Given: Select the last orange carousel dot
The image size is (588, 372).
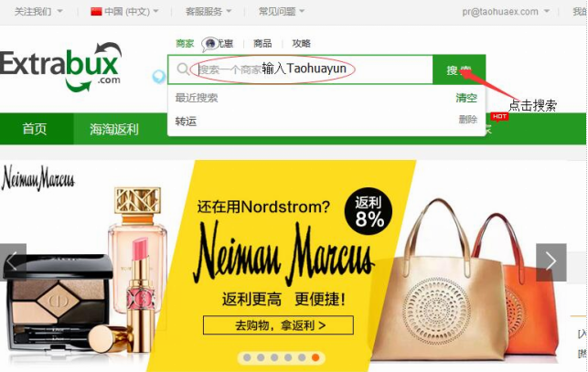Looking at the screenshot, I should (x=315, y=357).
